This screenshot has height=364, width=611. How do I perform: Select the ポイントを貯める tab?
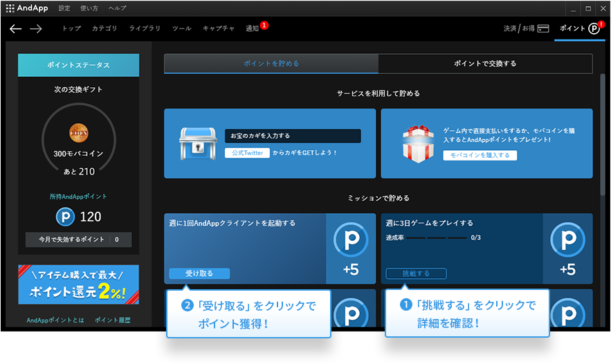[271, 64]
